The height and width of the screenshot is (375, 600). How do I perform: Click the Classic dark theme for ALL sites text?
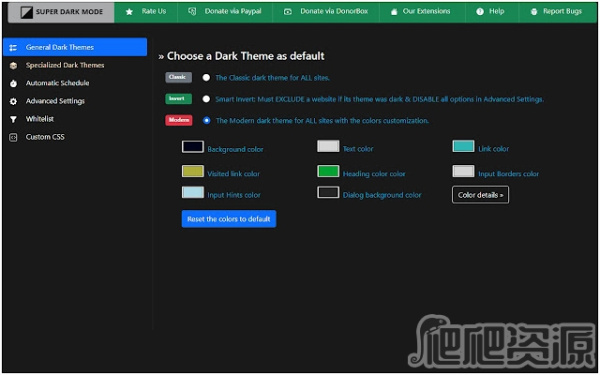[272, 78]
